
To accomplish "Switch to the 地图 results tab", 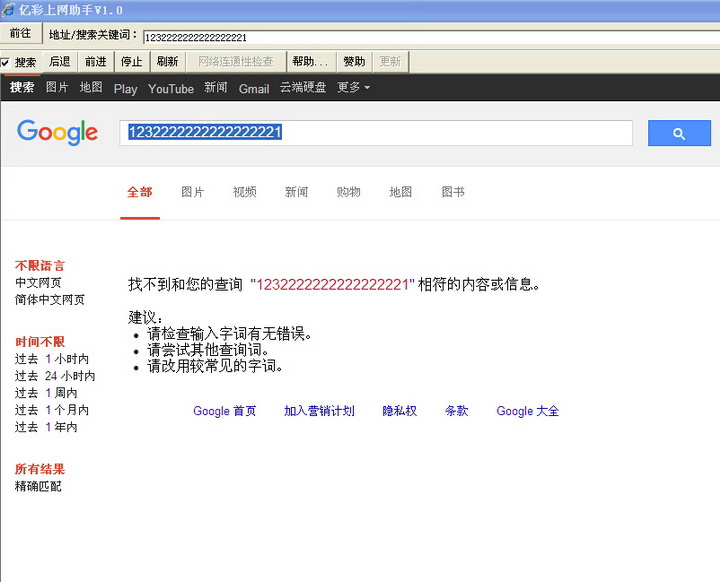I will tap(401, 192).
